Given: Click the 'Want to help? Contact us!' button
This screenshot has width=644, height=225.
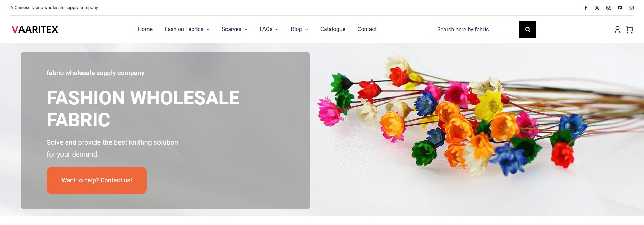Looking at the screenshot, I should click(x=97, y=180).
